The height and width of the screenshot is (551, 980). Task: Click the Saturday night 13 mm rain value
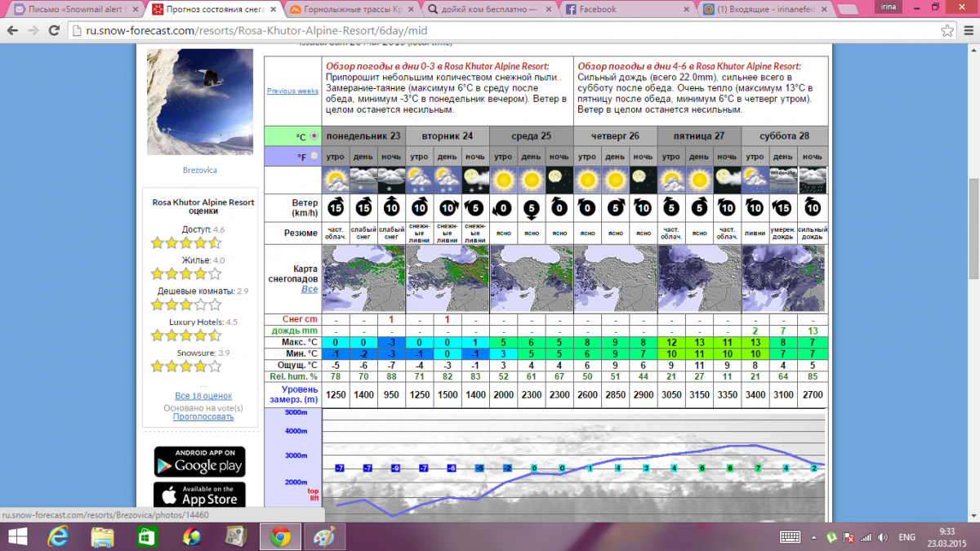[813, 331]
